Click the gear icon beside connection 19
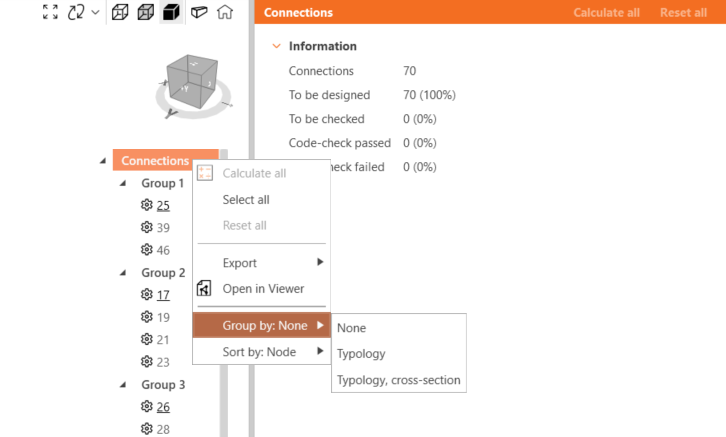This screenshot has width=726, height=437. 146,317
